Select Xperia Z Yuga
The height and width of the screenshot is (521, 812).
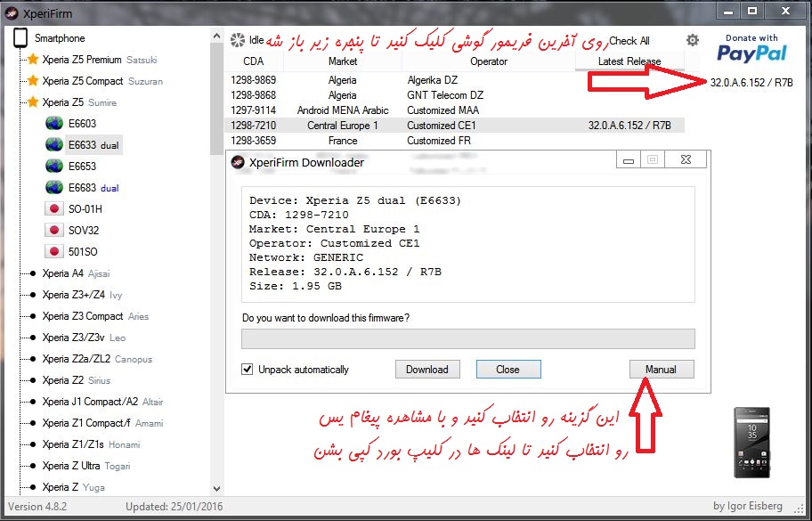click(74, 487)
